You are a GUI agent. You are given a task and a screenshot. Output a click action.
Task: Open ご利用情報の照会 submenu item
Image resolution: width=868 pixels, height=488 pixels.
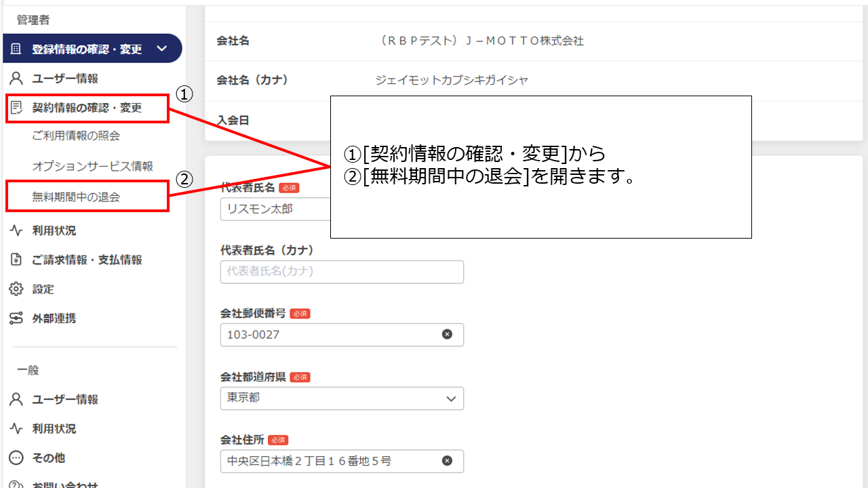point(76,136)
